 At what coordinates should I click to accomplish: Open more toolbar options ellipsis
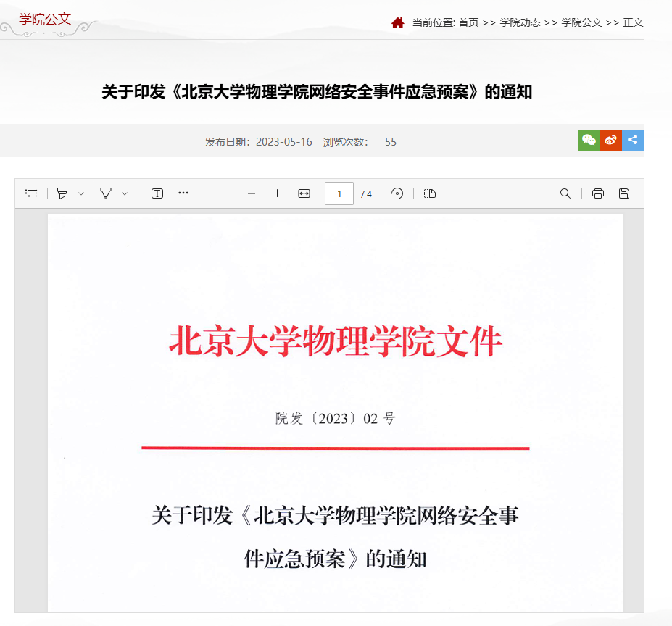click(183, 193)
